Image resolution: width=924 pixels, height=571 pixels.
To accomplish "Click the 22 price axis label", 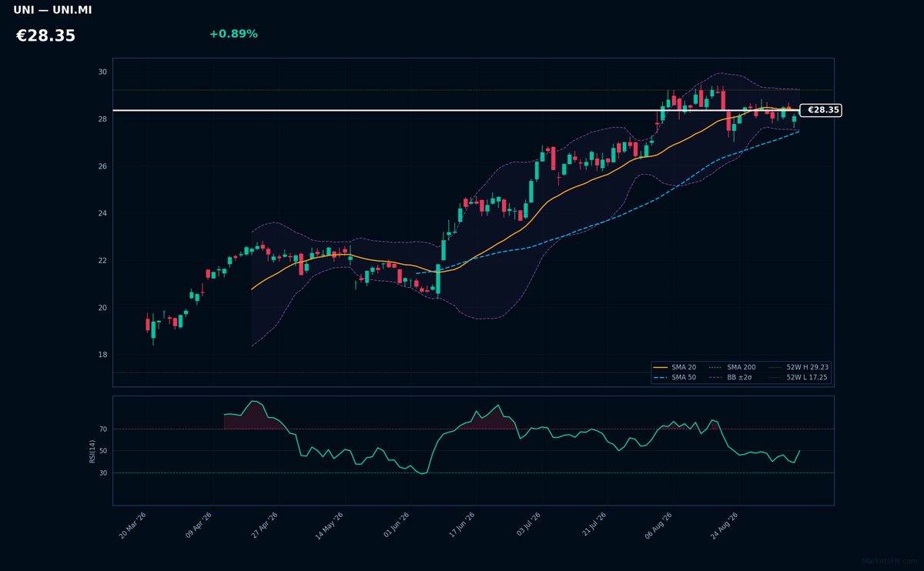I will coord(102,260).
